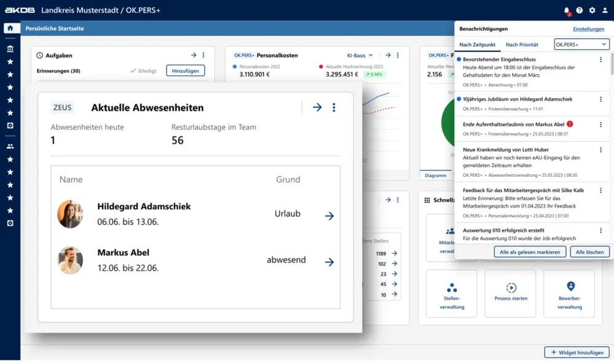Image resolution: width=614 pixels, height=364 pixels.
Task: Click the people group icon in sidebar
Action: tap(10, 147)
